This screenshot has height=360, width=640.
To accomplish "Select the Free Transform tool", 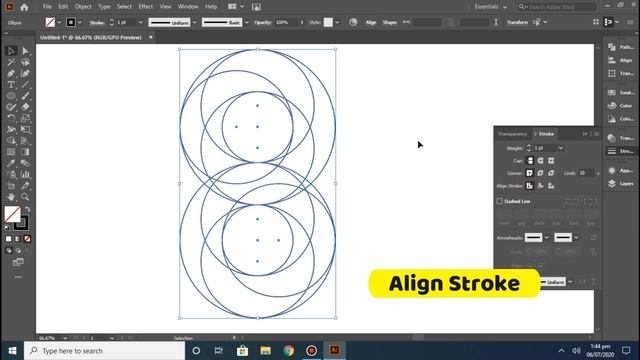I will [25, 129].
